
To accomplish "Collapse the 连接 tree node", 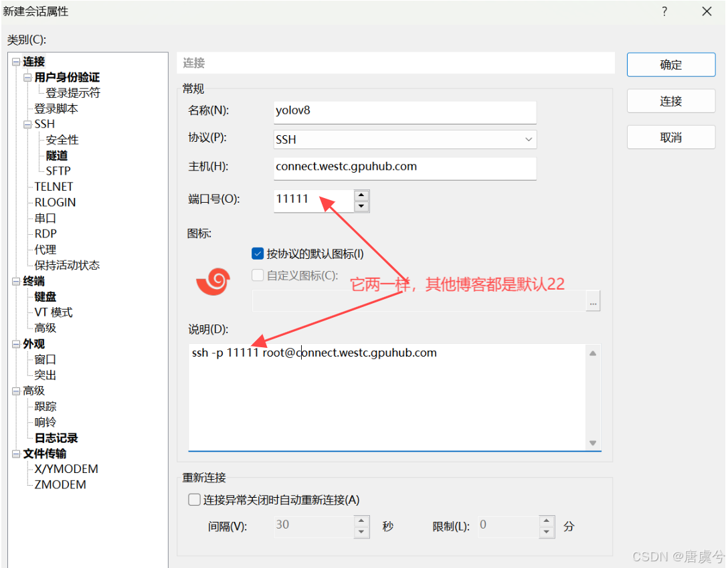I will (x=16, y=62).
